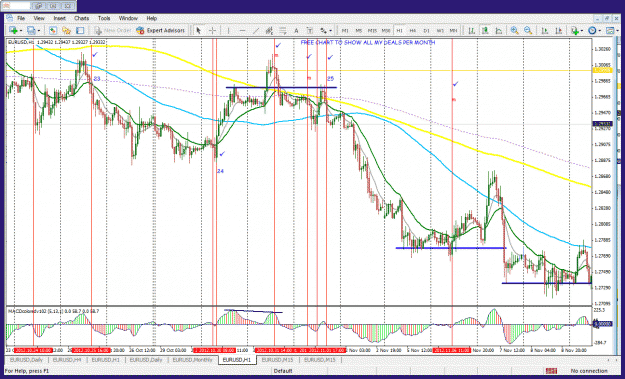
Task: Switch to the EURUSD,Monthly chart tab
Action: pos(192,360)
